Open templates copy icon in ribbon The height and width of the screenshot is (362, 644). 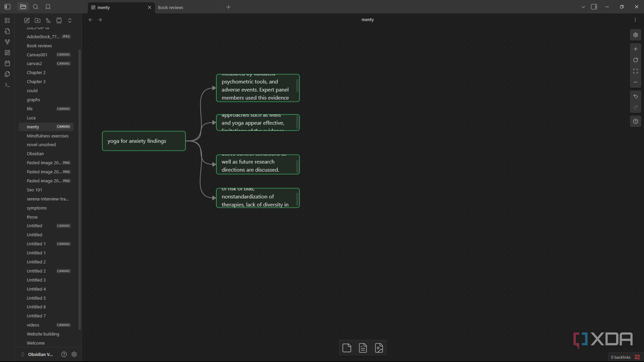tap(7, 74)
